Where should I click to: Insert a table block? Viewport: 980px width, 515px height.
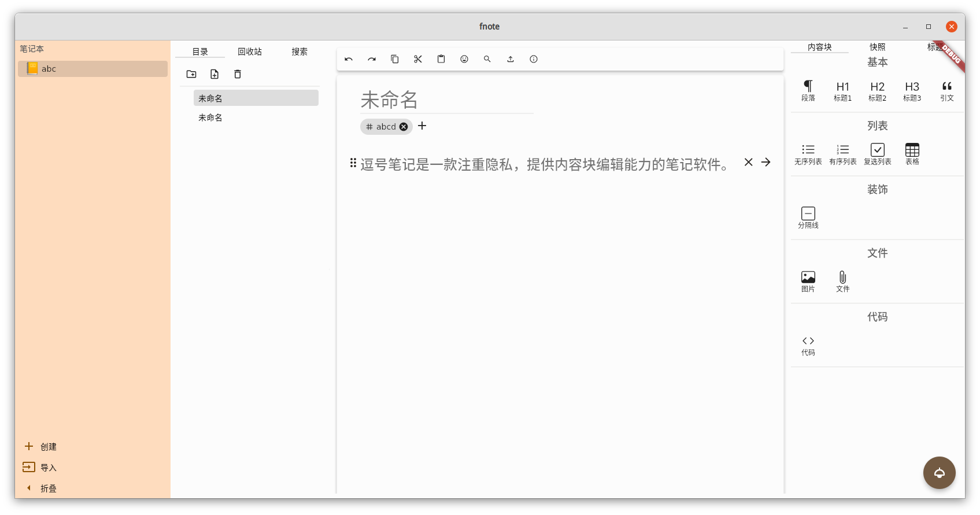pyautogui.click(x=912, y=153)
